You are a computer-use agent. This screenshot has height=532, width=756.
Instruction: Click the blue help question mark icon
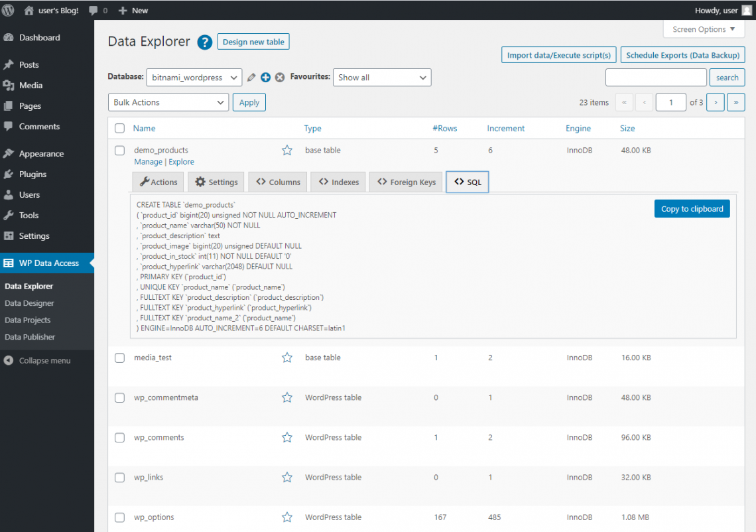pyautogui.click(x=204, y=42)
